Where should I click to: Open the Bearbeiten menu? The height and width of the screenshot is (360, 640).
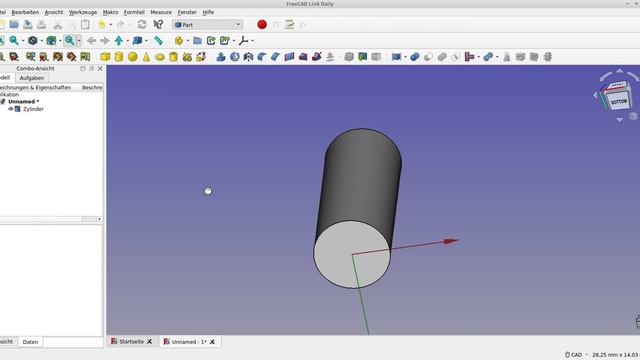pos(25,12)
